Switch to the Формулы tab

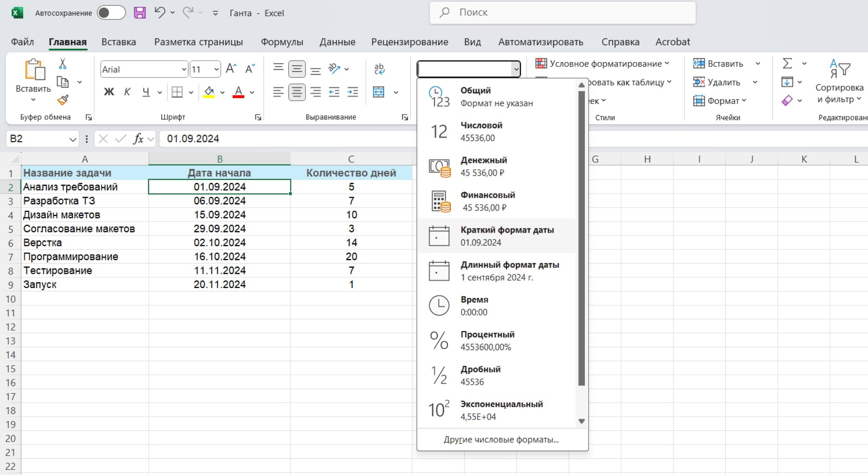click(x=282, y=42)
